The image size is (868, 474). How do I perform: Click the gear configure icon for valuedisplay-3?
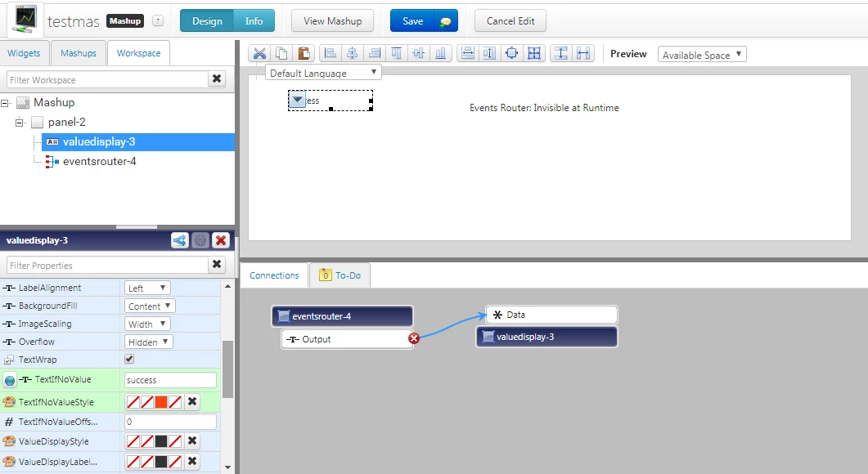(x=200, y=240)
